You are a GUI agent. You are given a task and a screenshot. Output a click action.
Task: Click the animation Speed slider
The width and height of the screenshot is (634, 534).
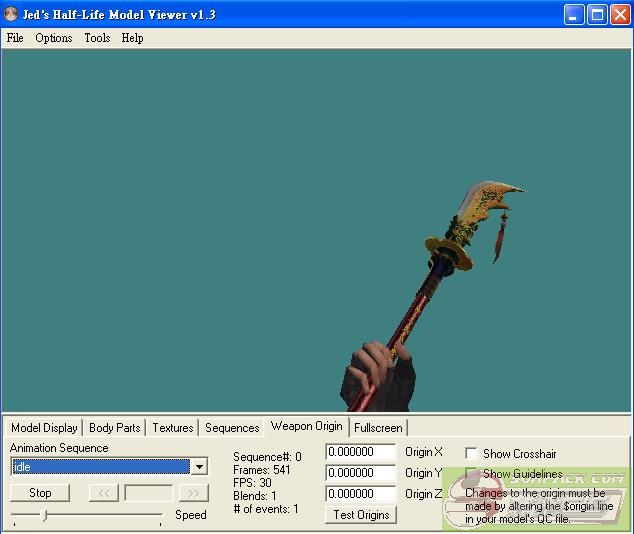tap(44, 516)
